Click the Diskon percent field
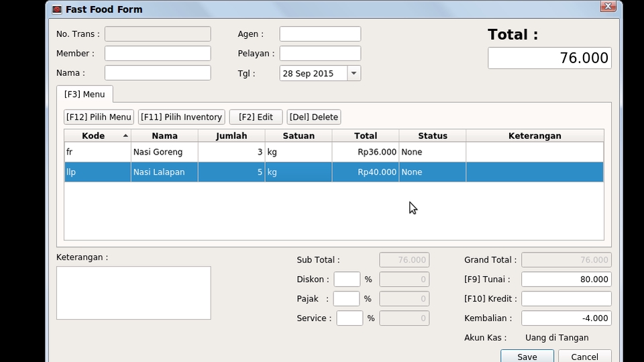 (x=347, y=279)
